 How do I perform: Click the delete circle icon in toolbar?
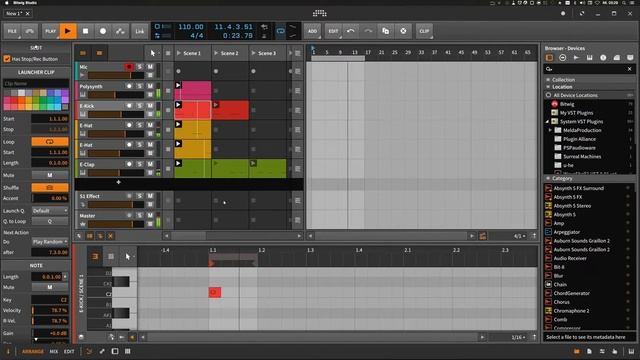(403, 31)
